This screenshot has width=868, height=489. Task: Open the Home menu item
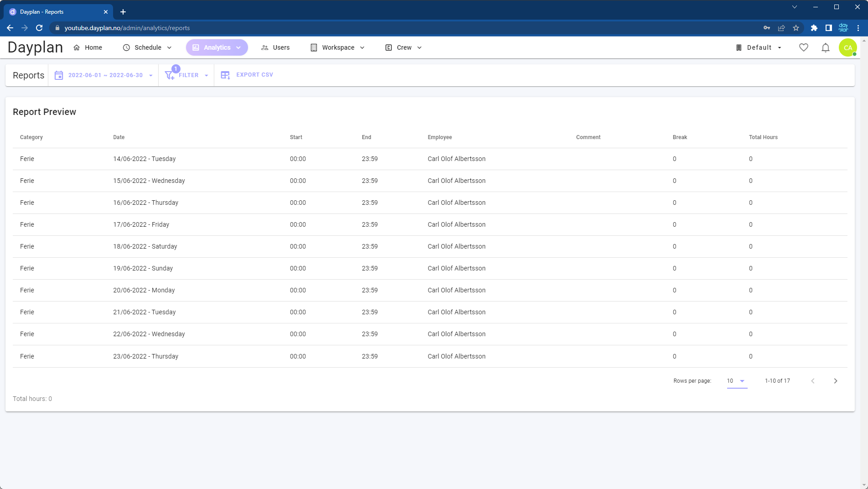pos(88,47)
